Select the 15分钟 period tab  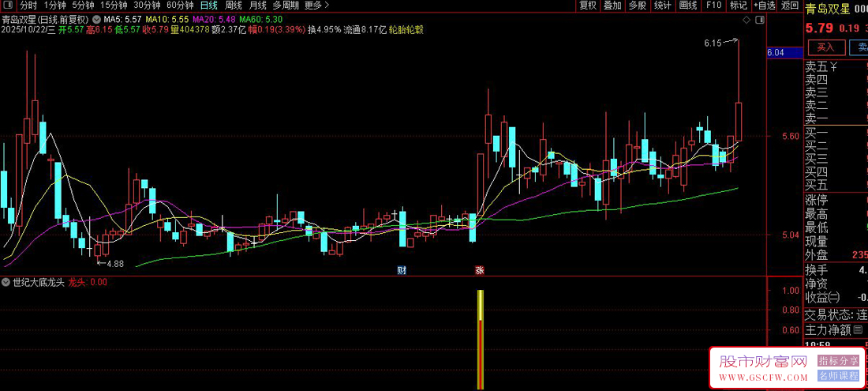[114, 6]
